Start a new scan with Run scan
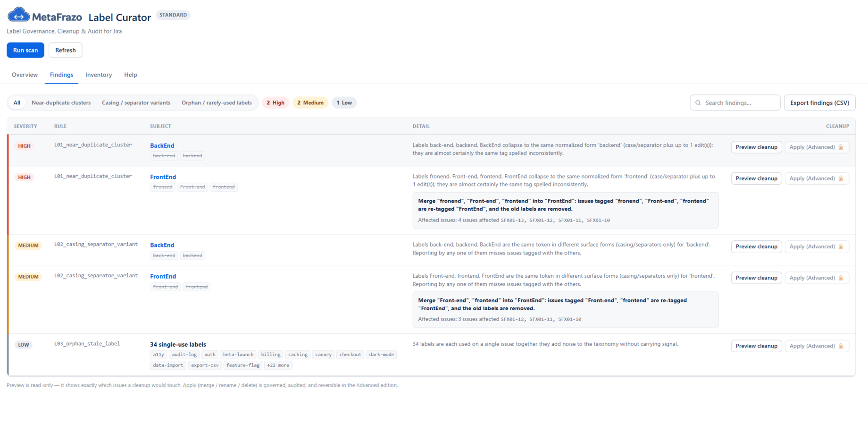Image resolution: width=868 pixels, height=425 pixels. tap(25, 50)
